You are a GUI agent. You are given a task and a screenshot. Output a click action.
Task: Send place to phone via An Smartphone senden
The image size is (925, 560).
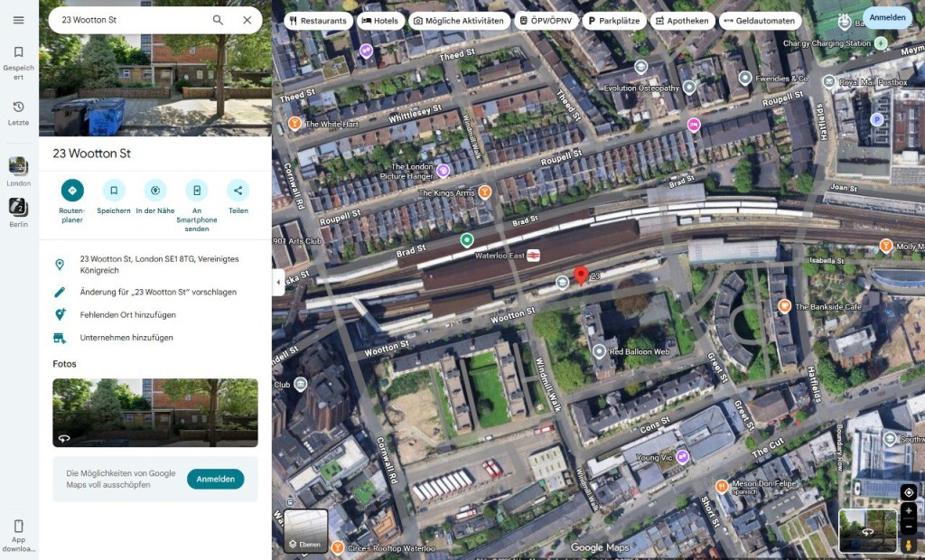pyautogui.click(x=197, y=191)
